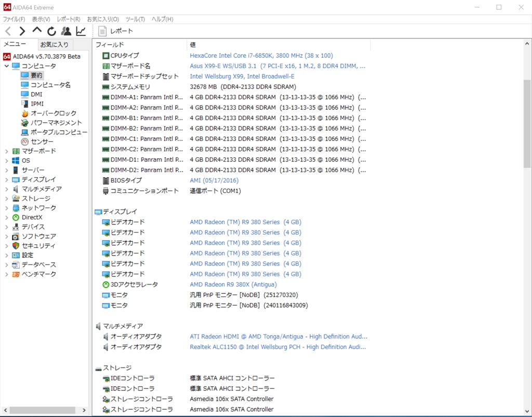Click the 設定 icon in tree
Viewport: 532px width, 417px height.
[16, 255]
